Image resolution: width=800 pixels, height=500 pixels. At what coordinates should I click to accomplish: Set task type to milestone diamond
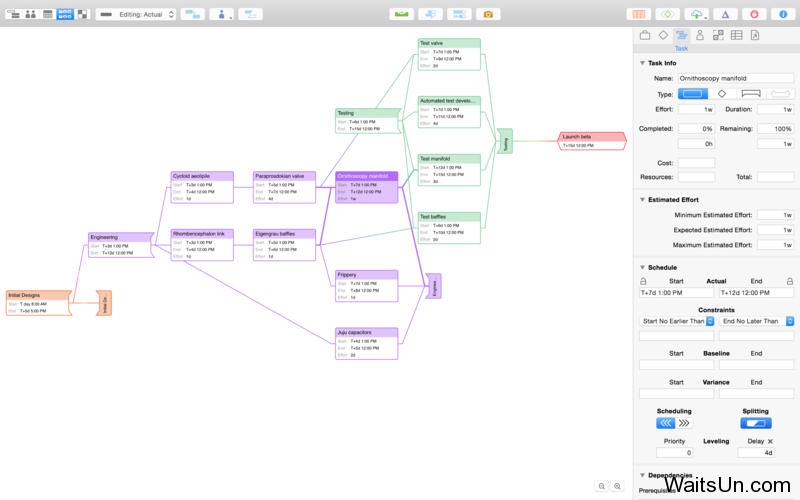(722, 94)
